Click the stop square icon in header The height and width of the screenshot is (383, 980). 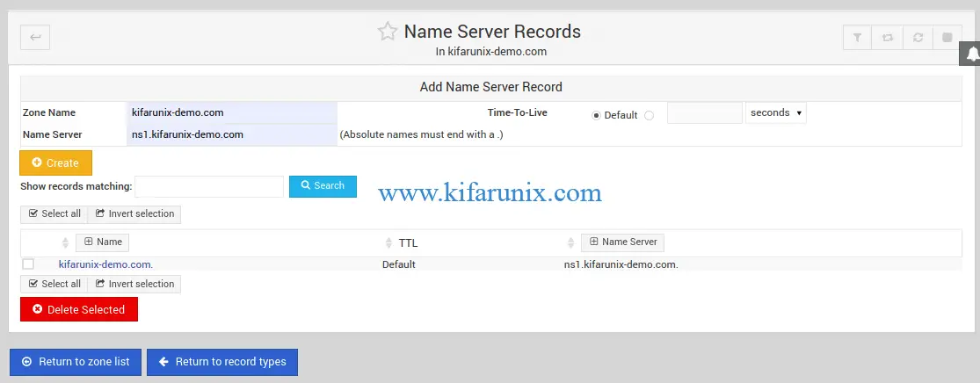pyautogui.click(x=947, y=37)
